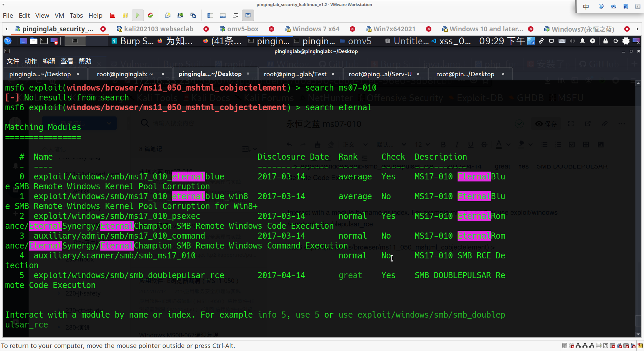Switch to Windows 7 x64 VM tab

[312, 29]
